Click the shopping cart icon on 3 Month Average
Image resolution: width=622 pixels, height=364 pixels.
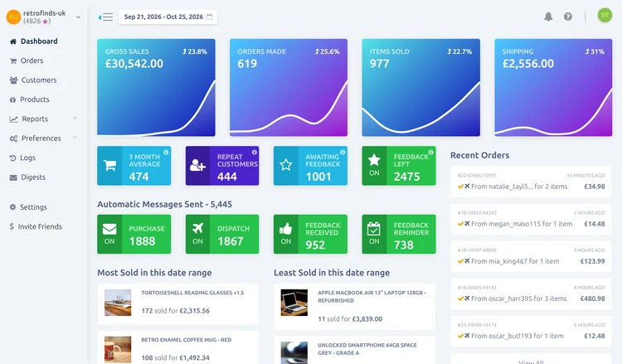coord(109,165)
